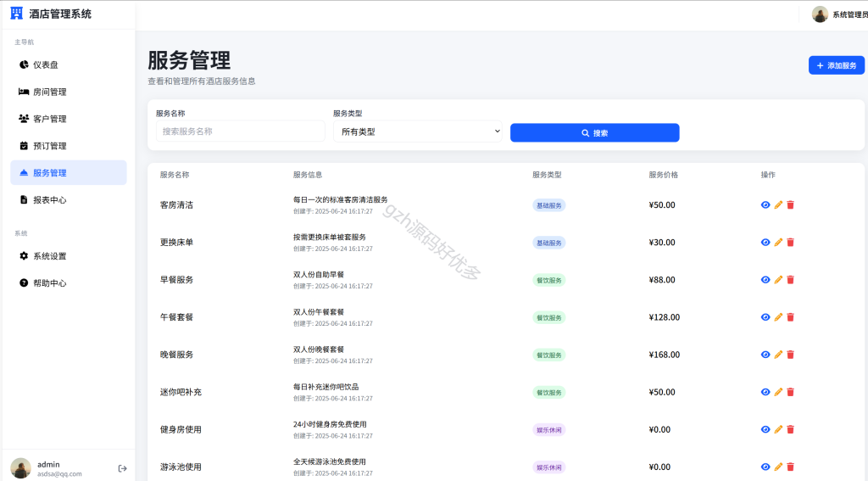Go to 房间管理 in sidebar
This screenshot has height=481, width=868.
click(x=69, y=92)
